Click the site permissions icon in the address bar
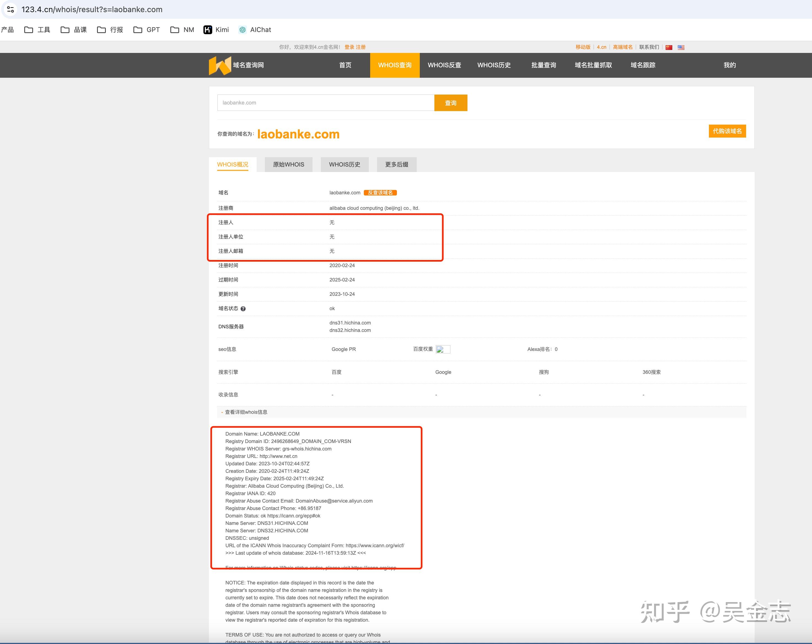 10,9
